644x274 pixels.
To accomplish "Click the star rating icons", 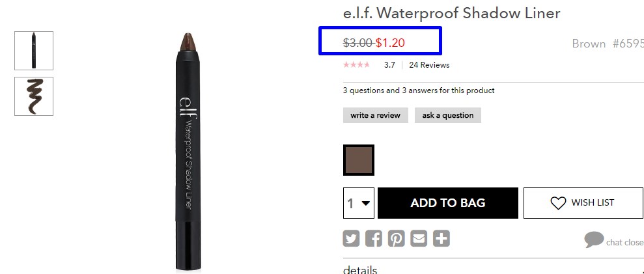I will point(356,64).
